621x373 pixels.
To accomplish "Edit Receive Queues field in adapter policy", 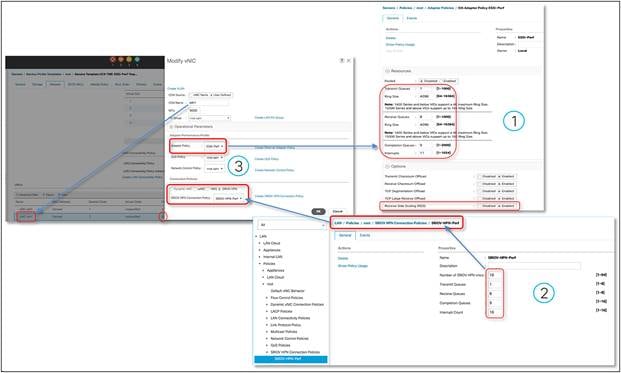I will pyautogui.click(x=426, y=117).
